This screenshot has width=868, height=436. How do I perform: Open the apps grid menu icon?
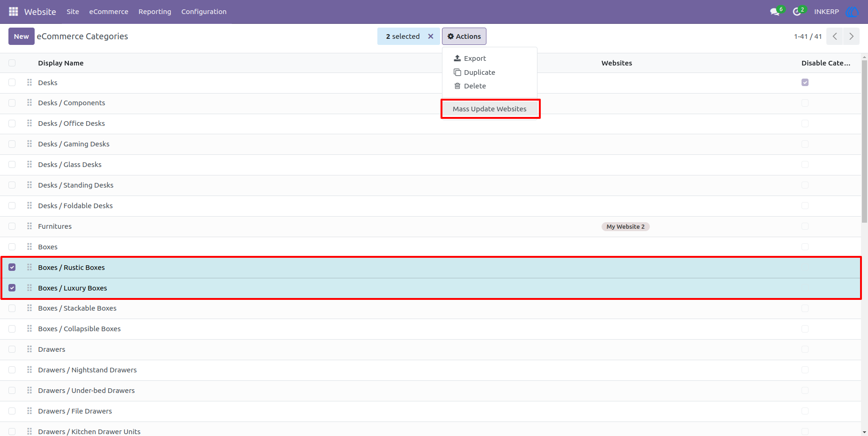[13, 11]
